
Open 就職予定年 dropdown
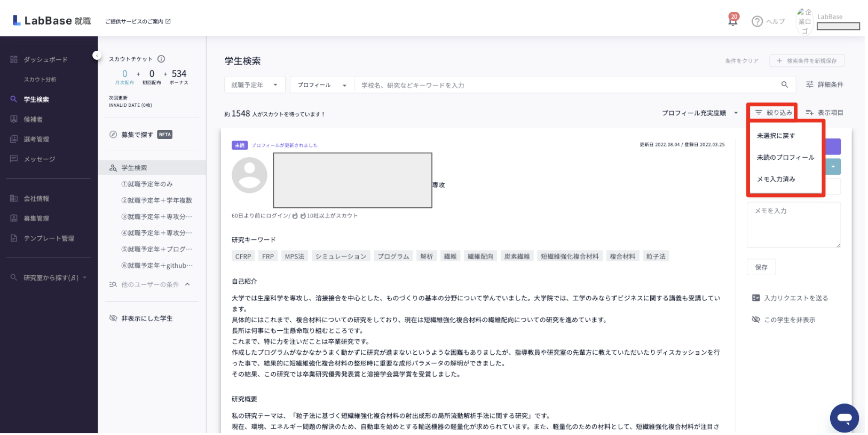coord(255,85)
